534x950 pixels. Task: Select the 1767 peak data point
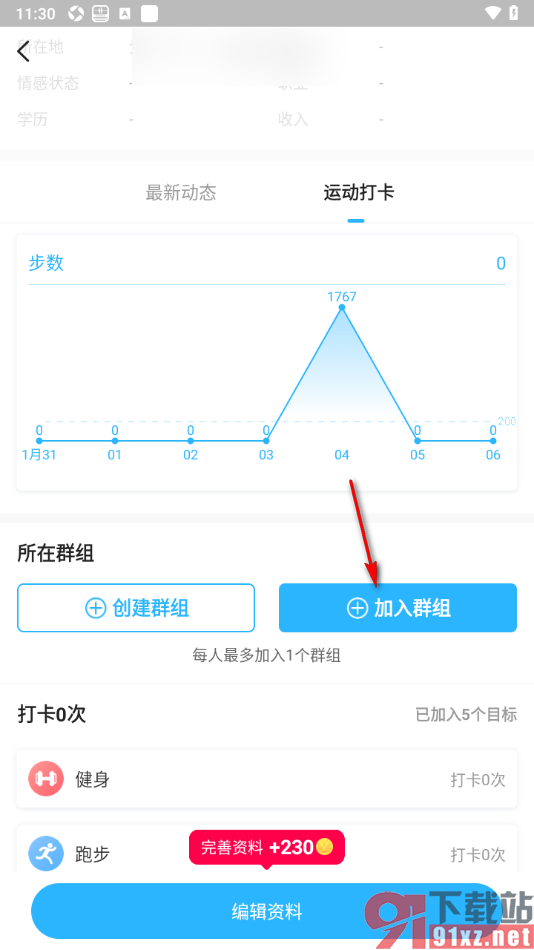[x=342, y=307]
